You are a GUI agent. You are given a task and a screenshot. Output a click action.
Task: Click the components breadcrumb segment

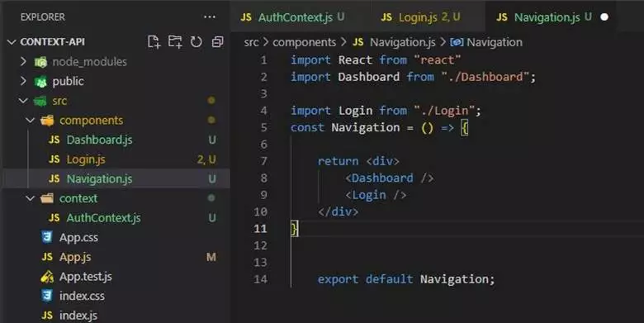pos(305,42)
